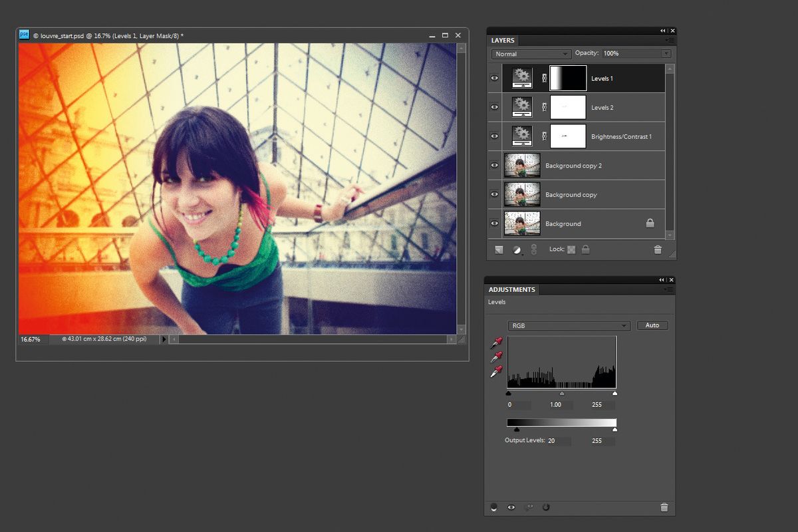Open the Create New Adjustment Layer icon

pyautogui.click(x=518, y=249)
